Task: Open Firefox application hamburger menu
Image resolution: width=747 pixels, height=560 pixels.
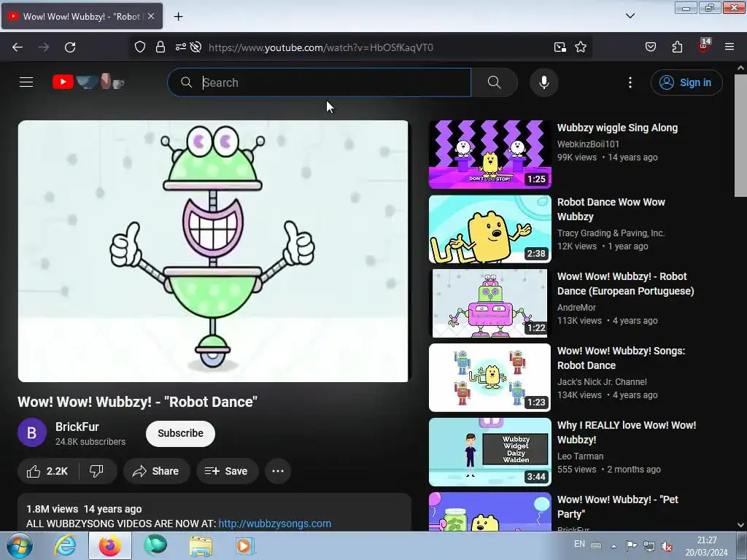Action: (x=729, y=47)
